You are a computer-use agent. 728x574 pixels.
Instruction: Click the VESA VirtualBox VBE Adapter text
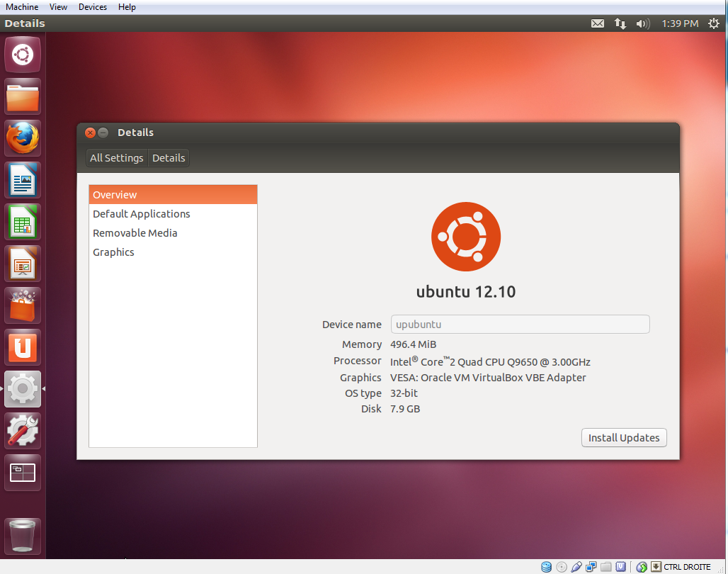[488, 378]
